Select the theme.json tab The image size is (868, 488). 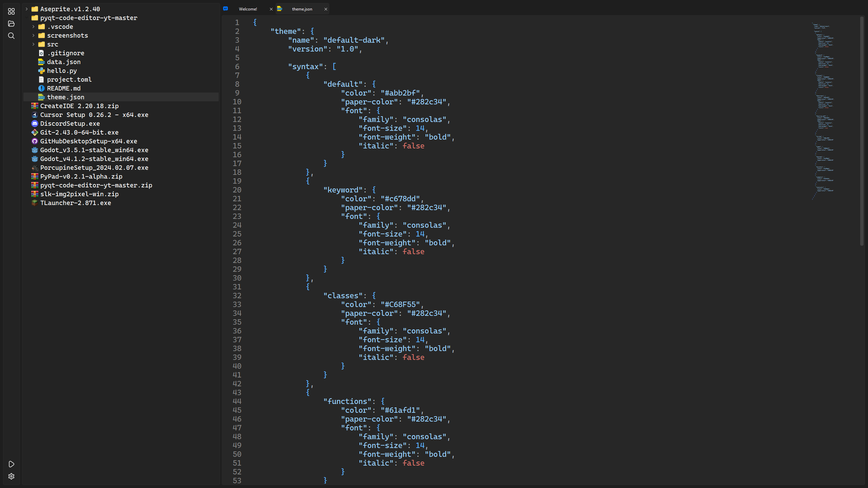tap(302, 9)
